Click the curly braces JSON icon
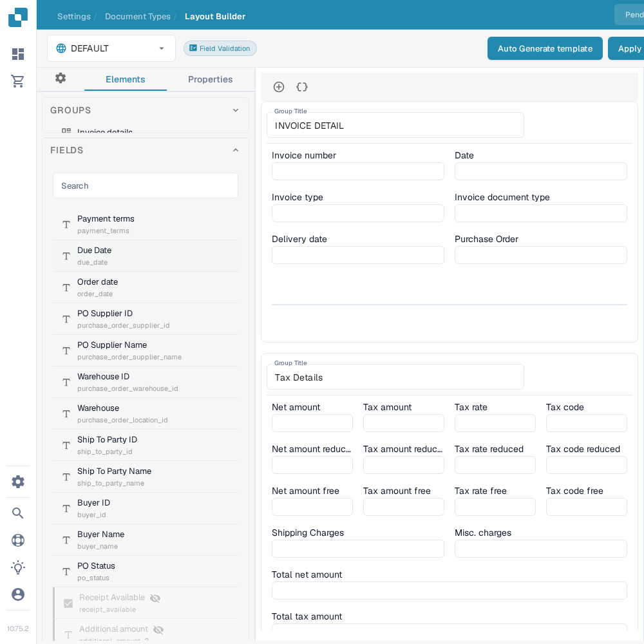The image size is (644, 644). (x=302, y=87)
